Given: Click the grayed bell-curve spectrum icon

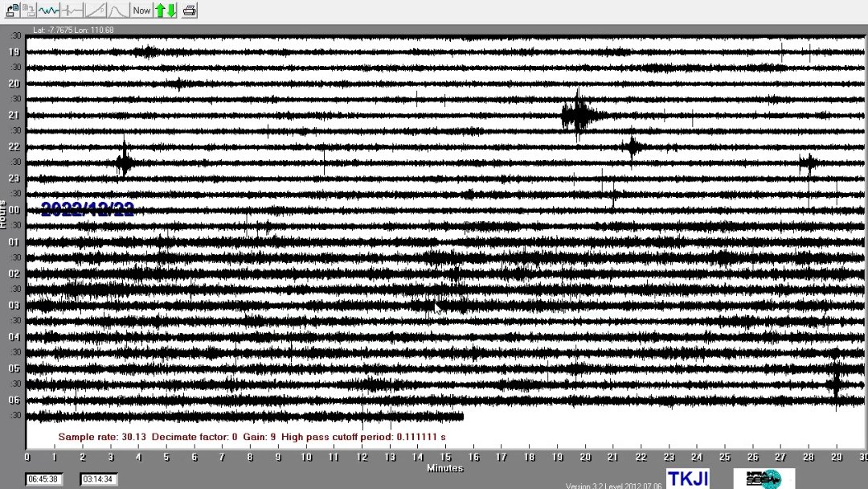Looking at the screenshot, I should coord(118,10).
